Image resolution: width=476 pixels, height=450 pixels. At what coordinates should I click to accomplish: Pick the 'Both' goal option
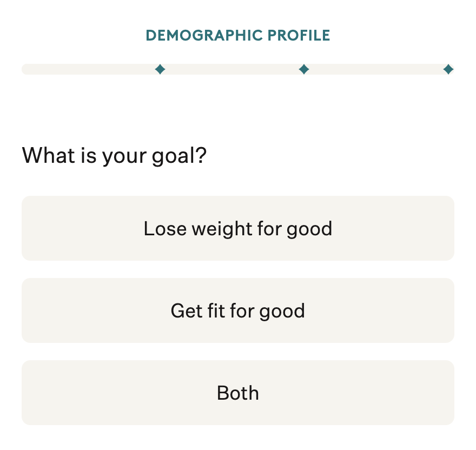[x=238, y=393]
